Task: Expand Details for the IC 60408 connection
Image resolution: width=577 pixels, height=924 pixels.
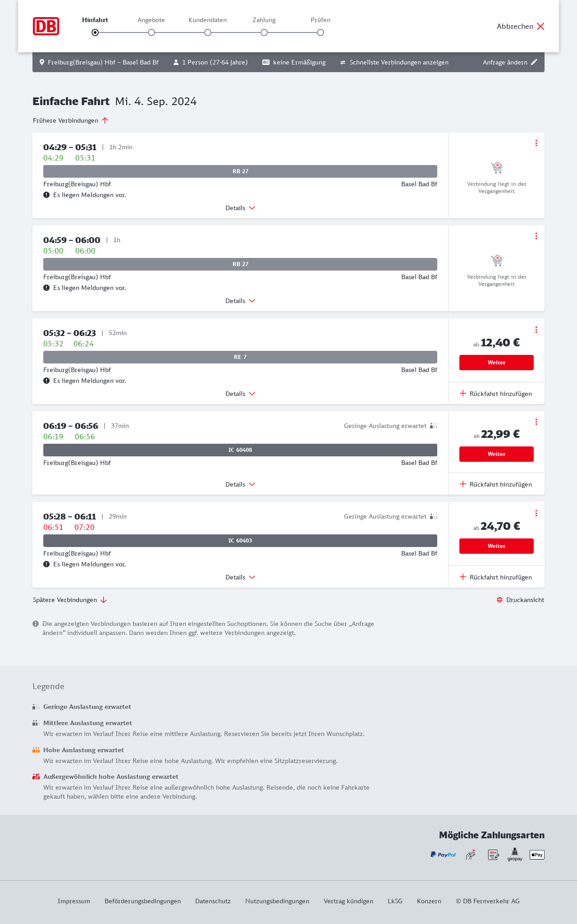Action: tap(240, 484)
